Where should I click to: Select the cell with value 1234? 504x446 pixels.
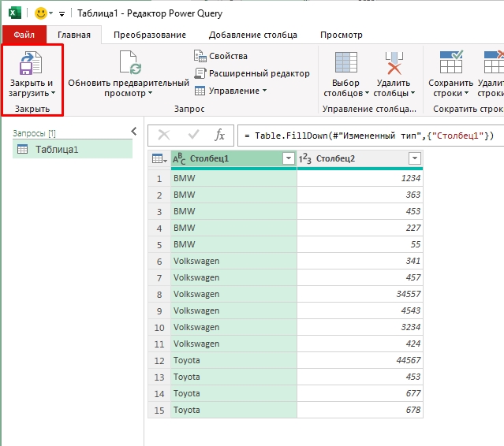tap(360, 178)
